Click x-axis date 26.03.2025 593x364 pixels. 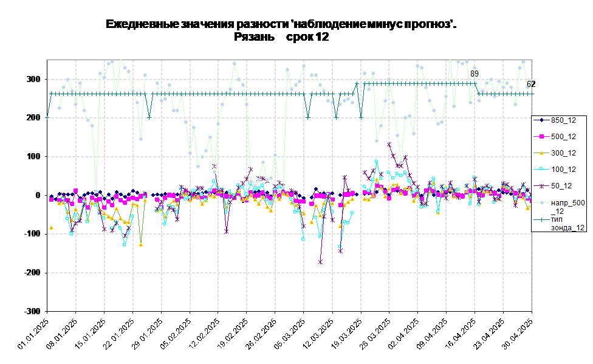(375, 334)
